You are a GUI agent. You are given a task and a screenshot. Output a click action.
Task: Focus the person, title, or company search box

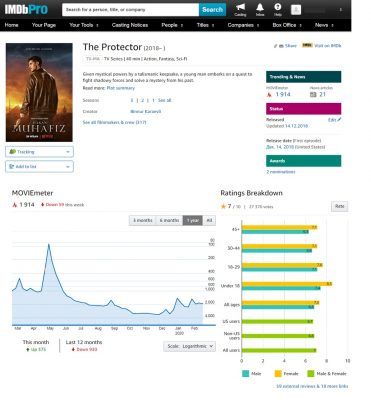[130, 10]
